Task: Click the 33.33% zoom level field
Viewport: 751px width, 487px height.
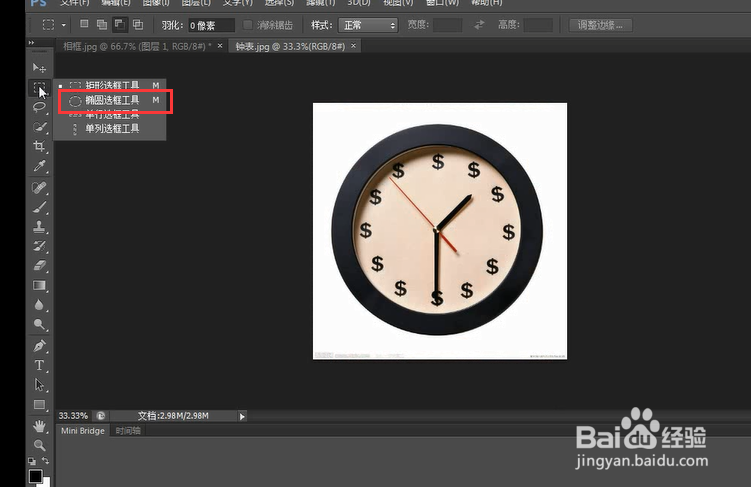Action: point(73,416)
